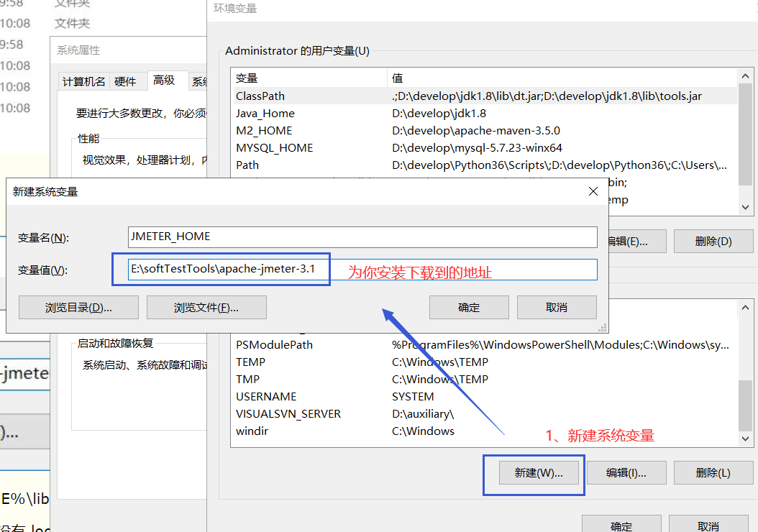Viewport: 758px width, 532px height.
Task: Click the 变量值 input field
Action: [362, 269]
